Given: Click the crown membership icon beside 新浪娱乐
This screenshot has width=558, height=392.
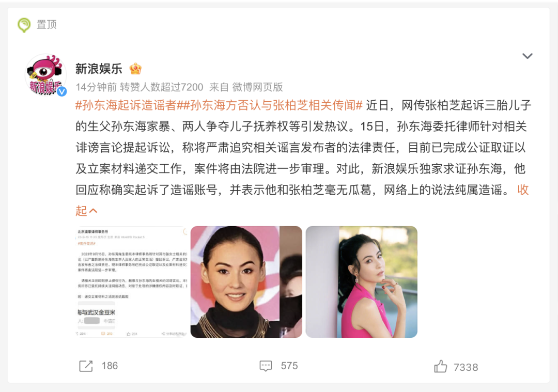Looking at the screenshot, I should click(x=135, y=69).
